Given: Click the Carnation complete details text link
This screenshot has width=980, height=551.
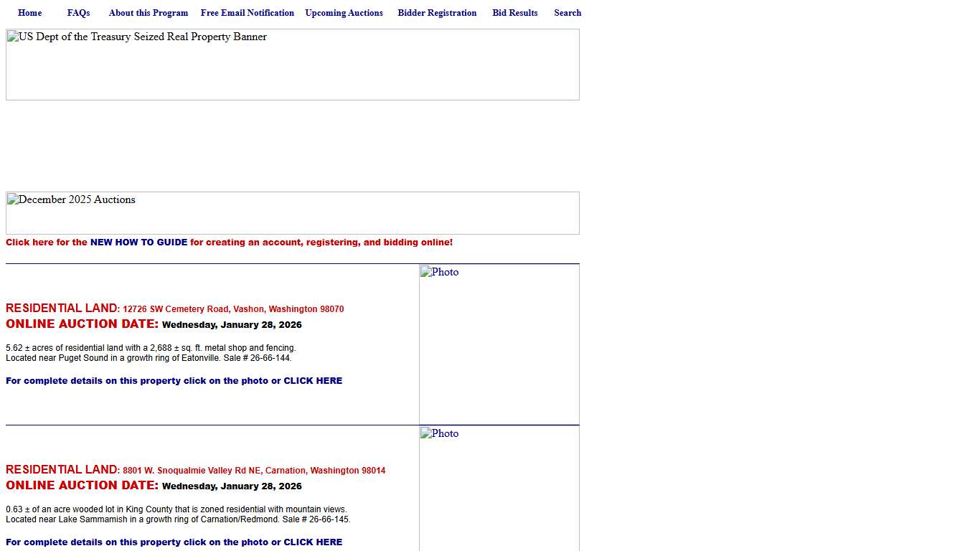Looking at the screenshot, I should (x=174, y=542).
